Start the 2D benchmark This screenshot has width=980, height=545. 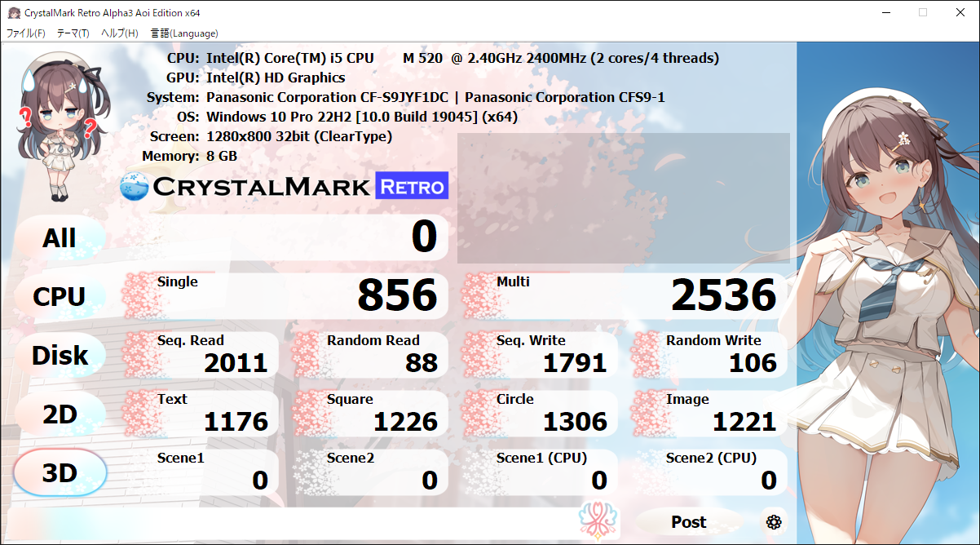[x=60, y=414]
